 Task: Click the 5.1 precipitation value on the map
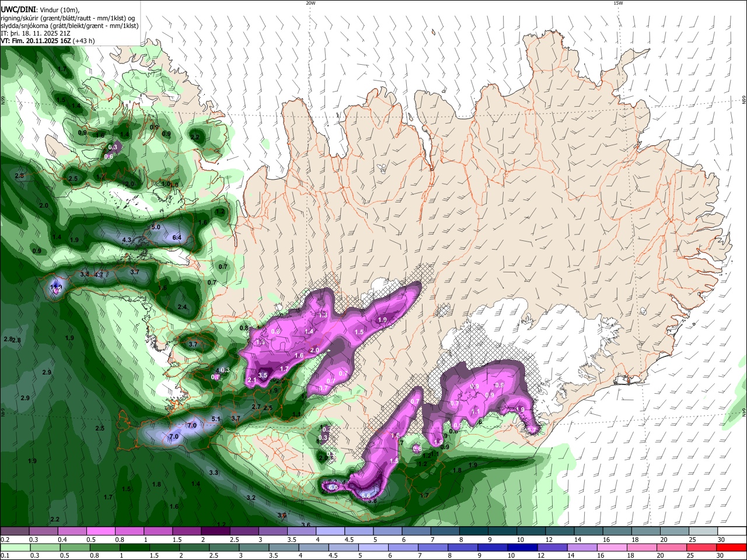[216, 419]
